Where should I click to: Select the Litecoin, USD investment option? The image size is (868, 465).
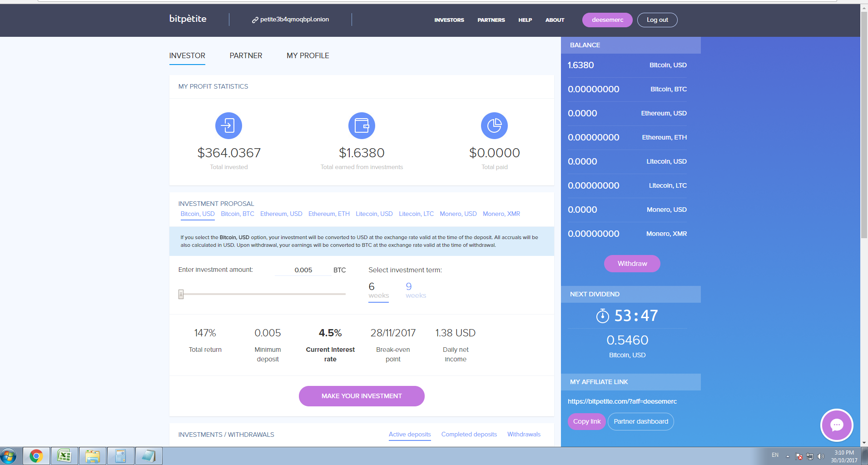click(x=374, y=214)
